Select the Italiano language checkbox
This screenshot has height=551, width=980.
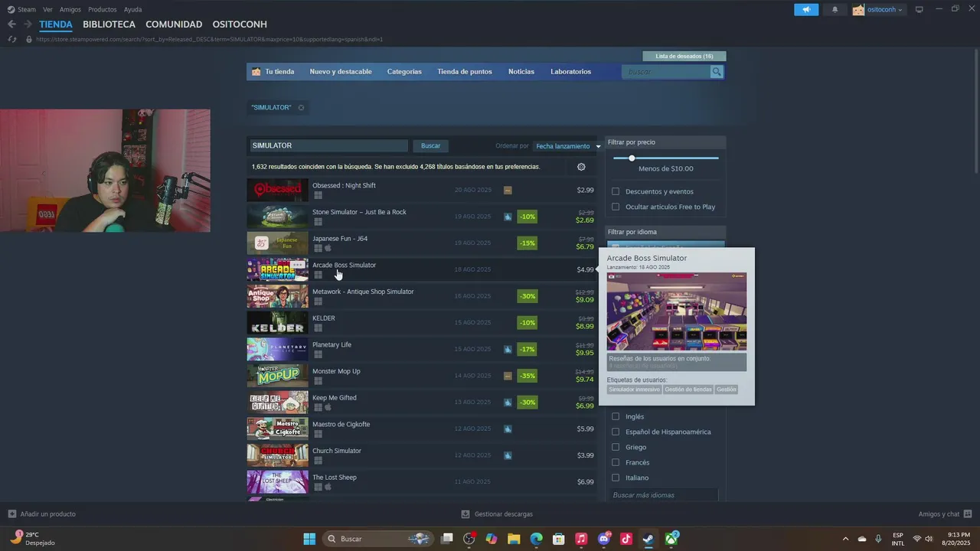click(x=616, y=478)
